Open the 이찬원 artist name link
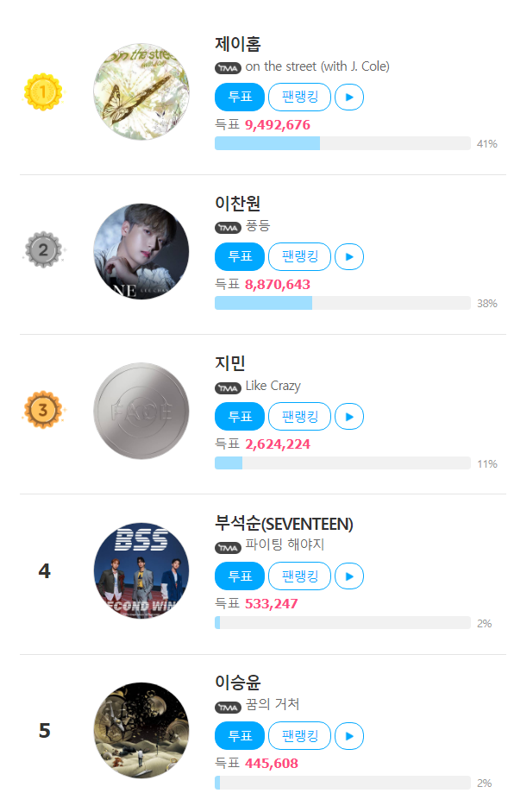This screenshot has height=812, width=514. point(237,203)
